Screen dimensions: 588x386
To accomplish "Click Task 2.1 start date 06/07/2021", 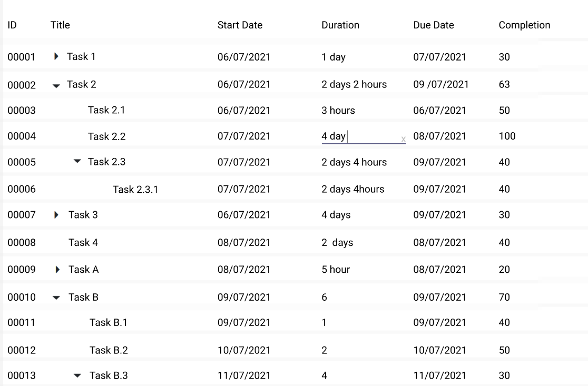I will (244, 111).
